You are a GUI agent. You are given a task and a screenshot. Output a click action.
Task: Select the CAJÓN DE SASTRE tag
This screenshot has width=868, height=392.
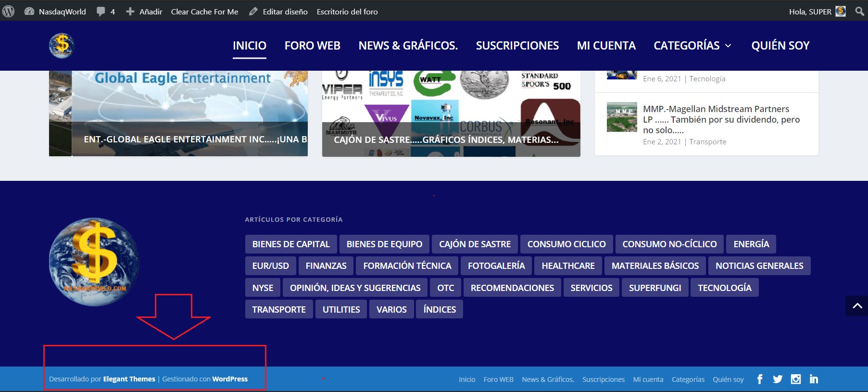coord(475,244)
